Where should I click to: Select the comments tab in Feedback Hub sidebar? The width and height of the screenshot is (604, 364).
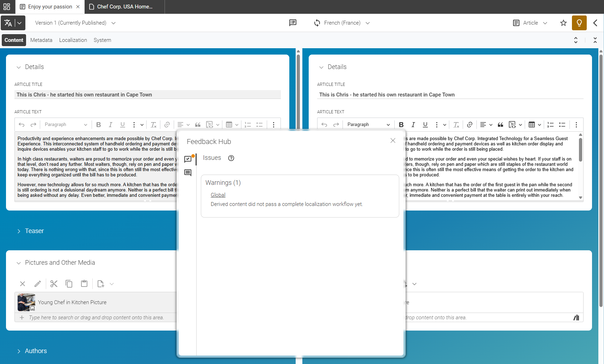click(x=188, y=172)
